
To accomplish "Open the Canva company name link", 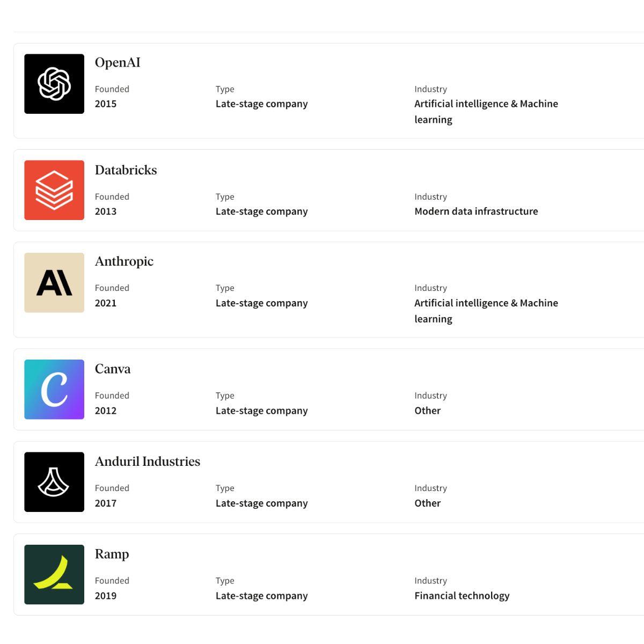I will click(x=113, y=369).
